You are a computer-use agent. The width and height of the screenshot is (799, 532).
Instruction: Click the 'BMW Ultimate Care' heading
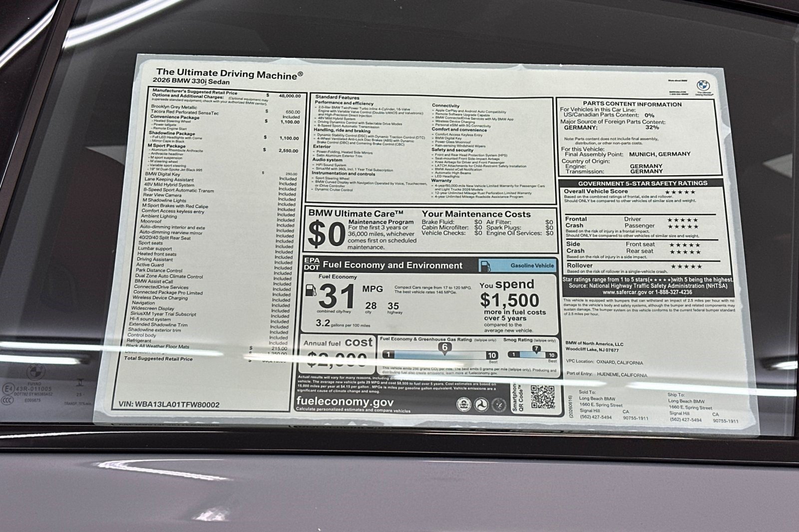tap(356, 213)
